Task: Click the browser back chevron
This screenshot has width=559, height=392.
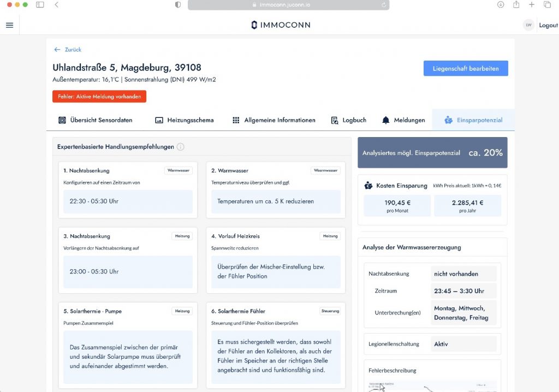Action: [57, 4]
